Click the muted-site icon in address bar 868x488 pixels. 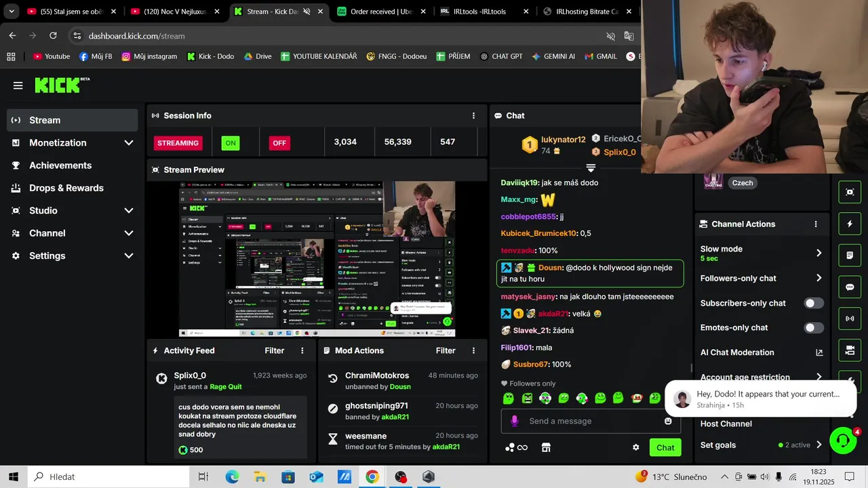click(x=610, y=36)
